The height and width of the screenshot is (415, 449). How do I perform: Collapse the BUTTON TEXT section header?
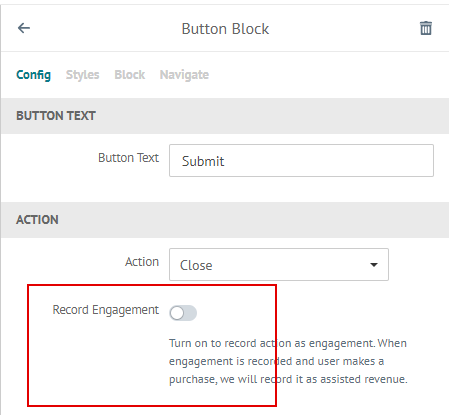[225, 116]
